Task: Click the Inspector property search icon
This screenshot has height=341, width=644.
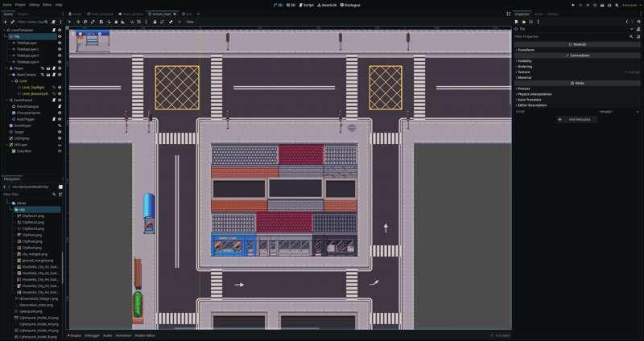Action: click(631, 36)
